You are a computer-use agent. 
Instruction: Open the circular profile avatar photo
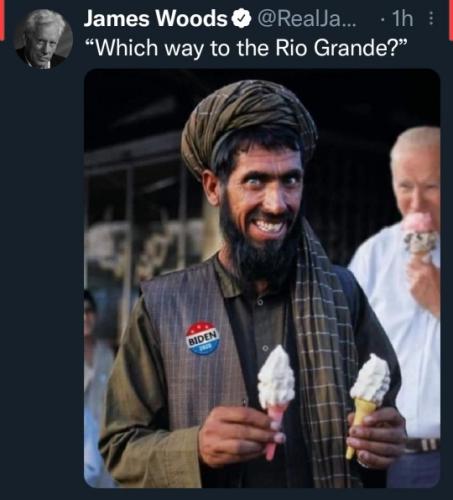pyautogui.click(x=43, y=39)
